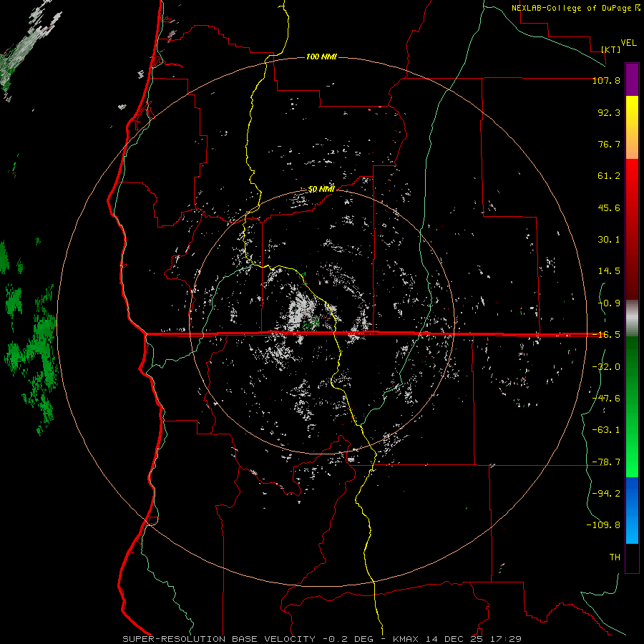Select the -63.1 legend value
This screenshot has width=644, height=644.
point(606,430)
